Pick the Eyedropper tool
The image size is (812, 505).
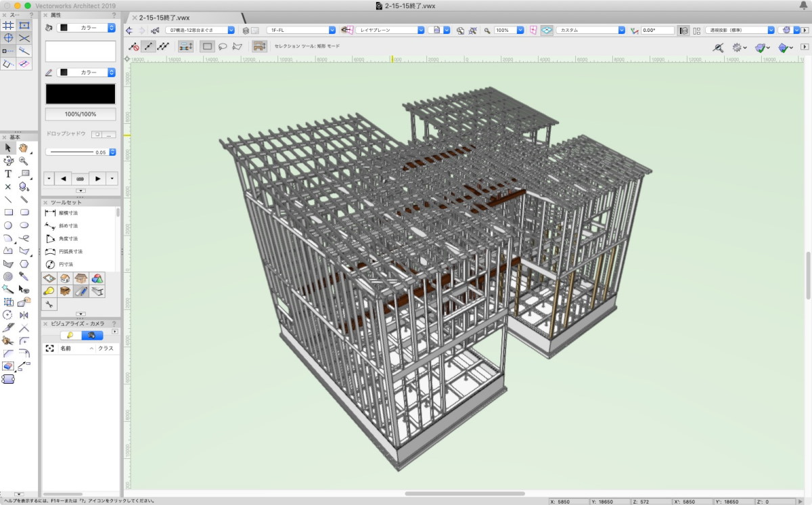[x=24, y=276]
